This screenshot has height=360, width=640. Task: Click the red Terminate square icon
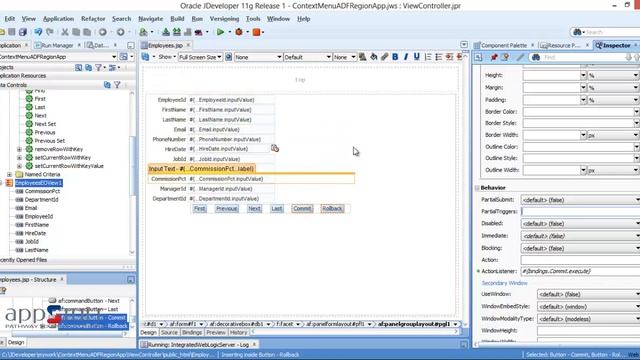click(256, 32)
